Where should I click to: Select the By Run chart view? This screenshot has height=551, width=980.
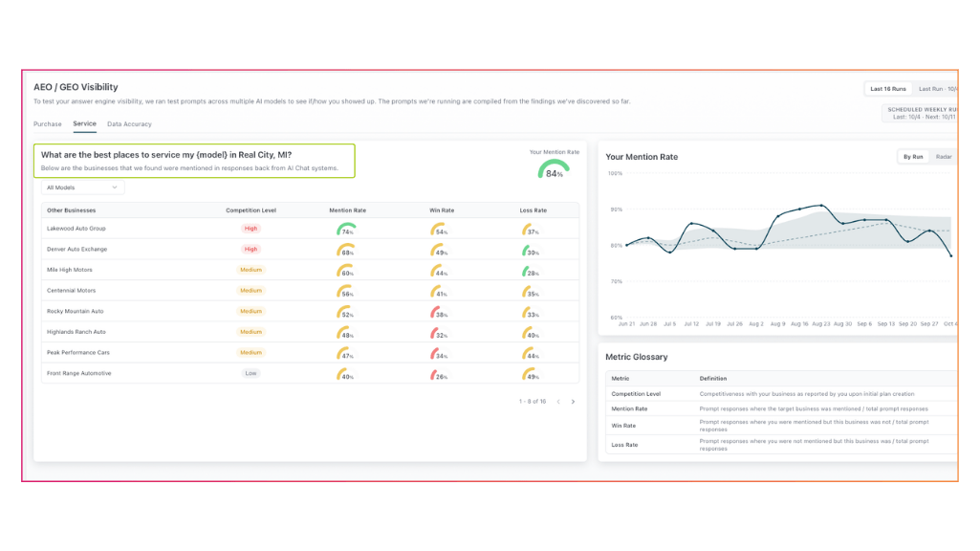pyautogui.click(x=912, y=157)
